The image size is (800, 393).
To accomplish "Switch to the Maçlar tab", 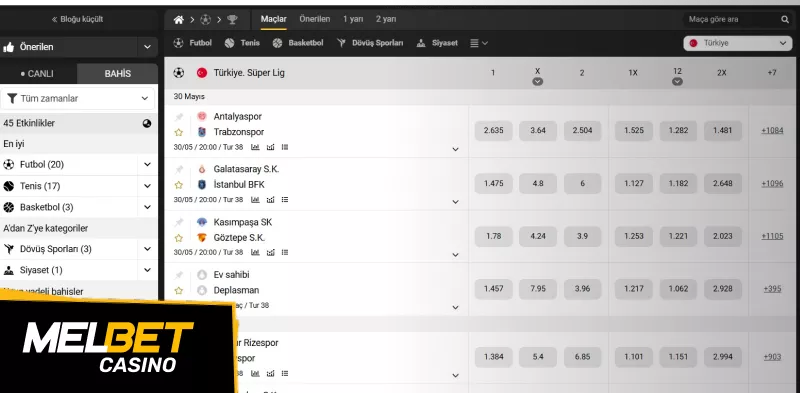I will [274, 19].
